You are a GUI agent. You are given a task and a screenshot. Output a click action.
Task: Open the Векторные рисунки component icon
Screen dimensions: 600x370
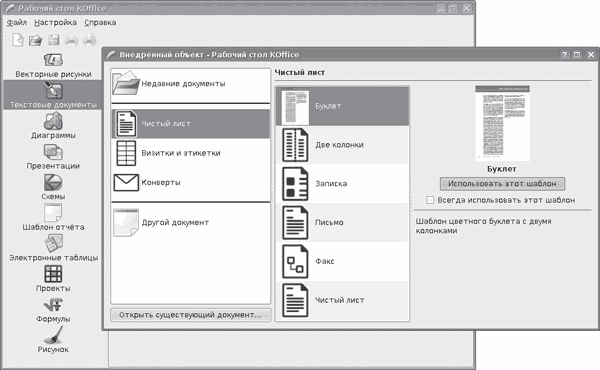53,60
